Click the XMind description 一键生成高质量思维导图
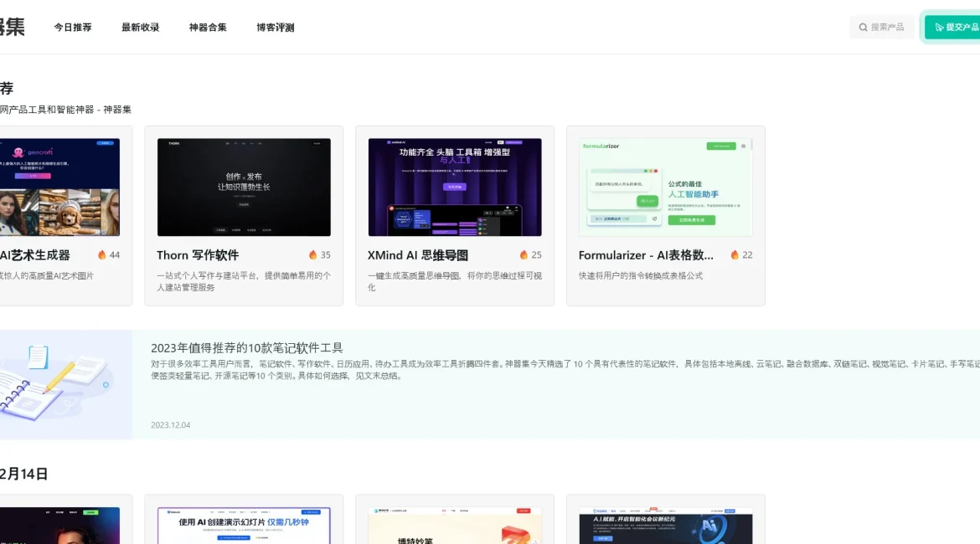 pos(455,281)
